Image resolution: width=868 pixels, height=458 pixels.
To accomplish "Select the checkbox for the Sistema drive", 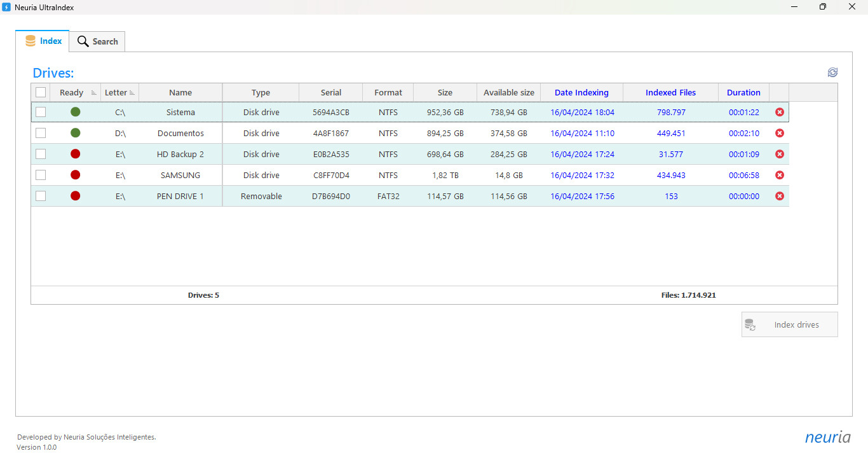I will point(41,111).
